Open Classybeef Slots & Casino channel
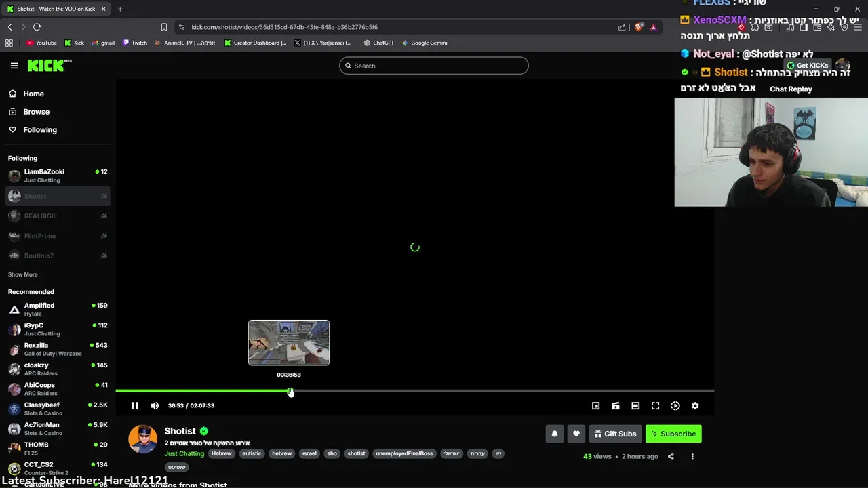This screenshot has width=868, height=488. click(x=58, y=409)
